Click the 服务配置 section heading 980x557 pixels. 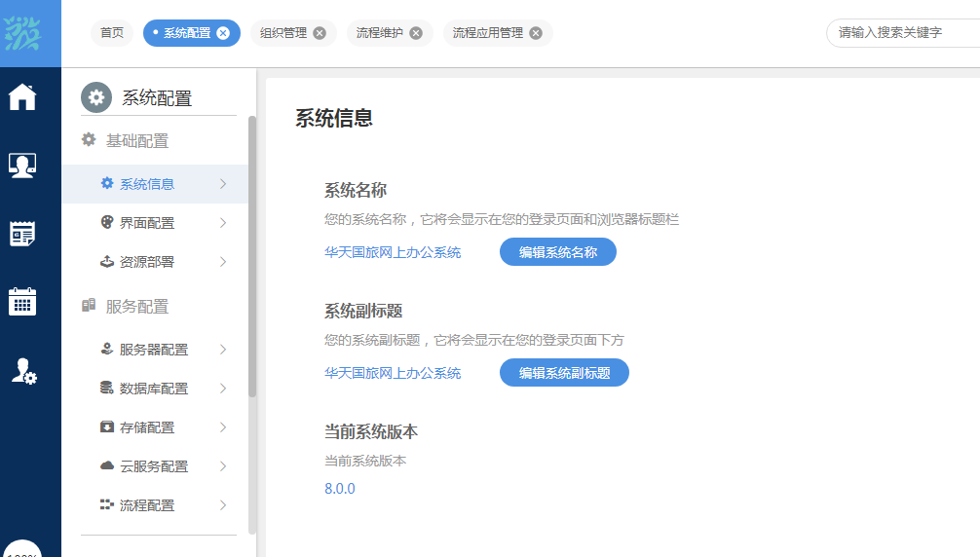coord(137,307)
